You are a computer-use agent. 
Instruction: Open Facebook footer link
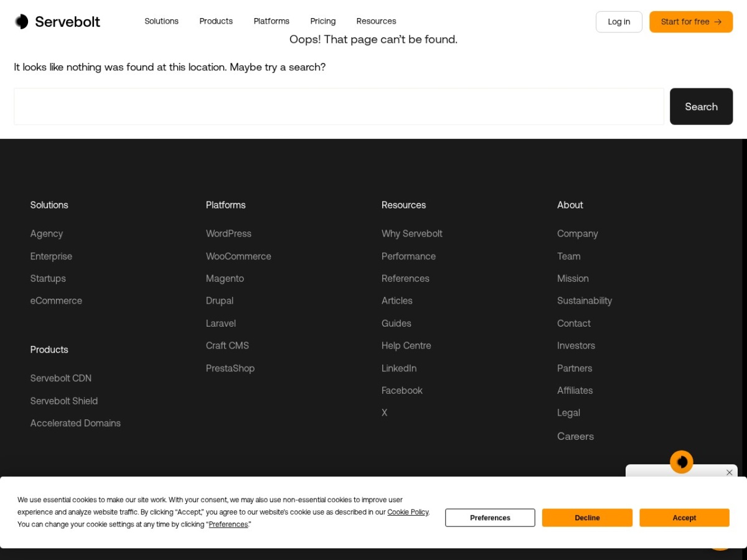(402, 391)
